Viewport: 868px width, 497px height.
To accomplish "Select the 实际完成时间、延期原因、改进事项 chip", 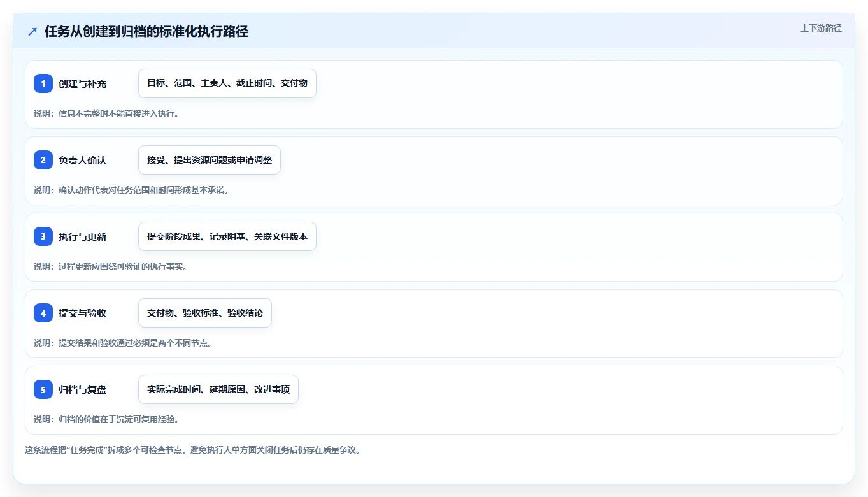I will point(218,389).
